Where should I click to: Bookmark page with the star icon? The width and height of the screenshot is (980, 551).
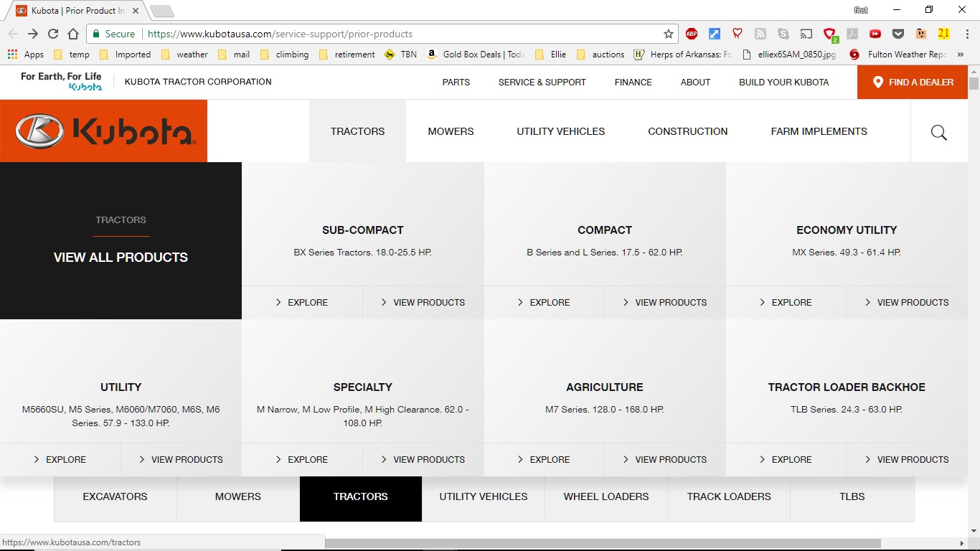[x=668, y=34]
